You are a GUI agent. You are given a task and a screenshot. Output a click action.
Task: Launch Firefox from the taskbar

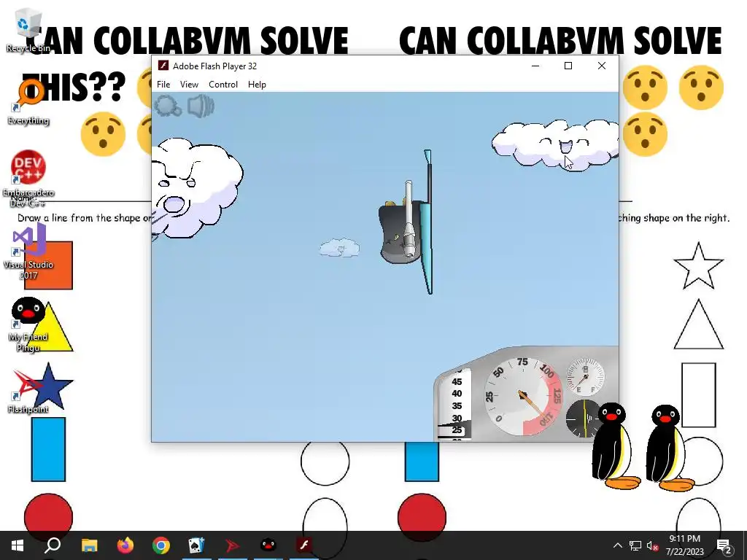[x=125, y=545]
